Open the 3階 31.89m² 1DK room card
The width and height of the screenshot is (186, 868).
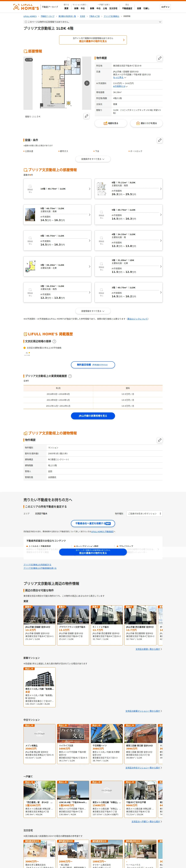coord(129,266)
